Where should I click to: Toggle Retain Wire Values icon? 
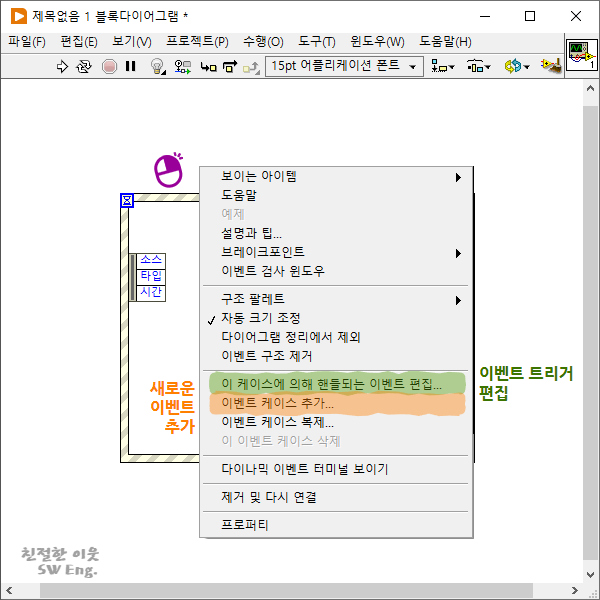[183, 67]
